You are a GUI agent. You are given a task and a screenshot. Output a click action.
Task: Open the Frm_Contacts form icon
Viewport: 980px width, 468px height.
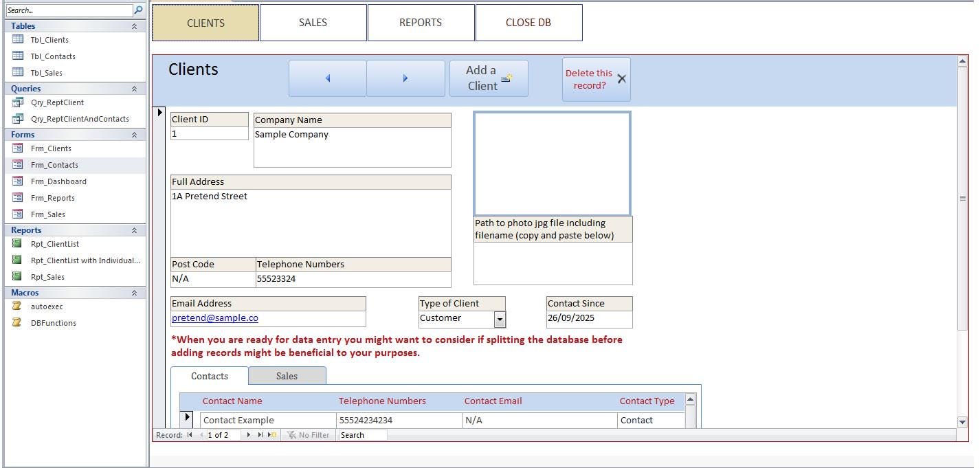pyautogui.click(x=18, y=164)
